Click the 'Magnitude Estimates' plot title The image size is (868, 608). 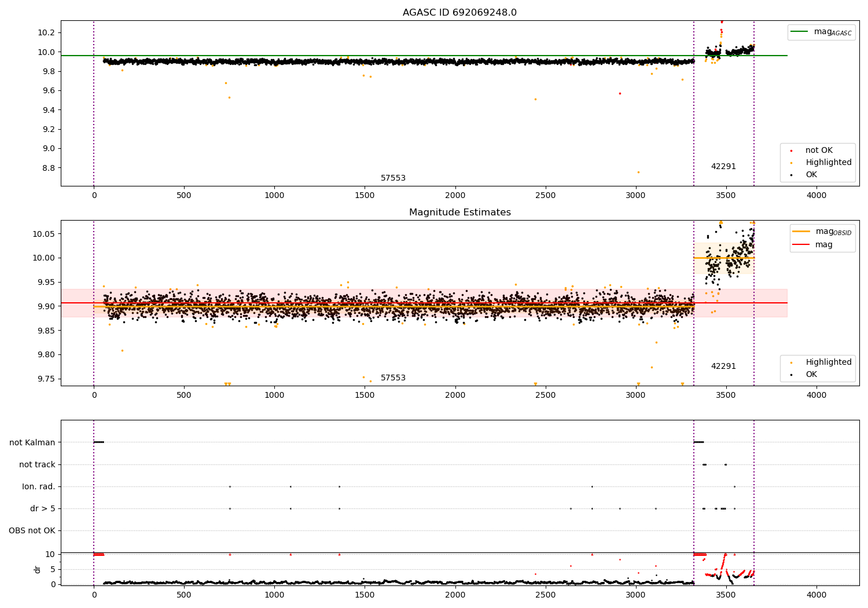point(459,213)
